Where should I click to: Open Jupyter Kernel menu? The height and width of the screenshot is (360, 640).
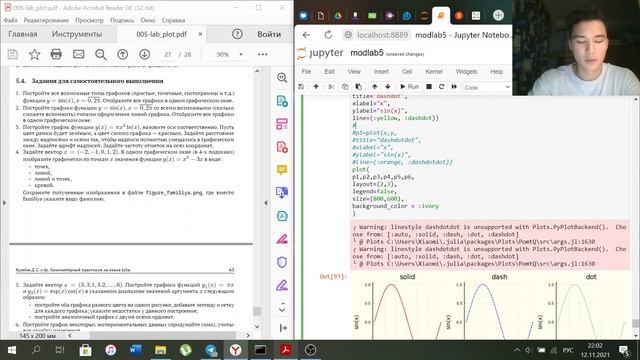434,71
